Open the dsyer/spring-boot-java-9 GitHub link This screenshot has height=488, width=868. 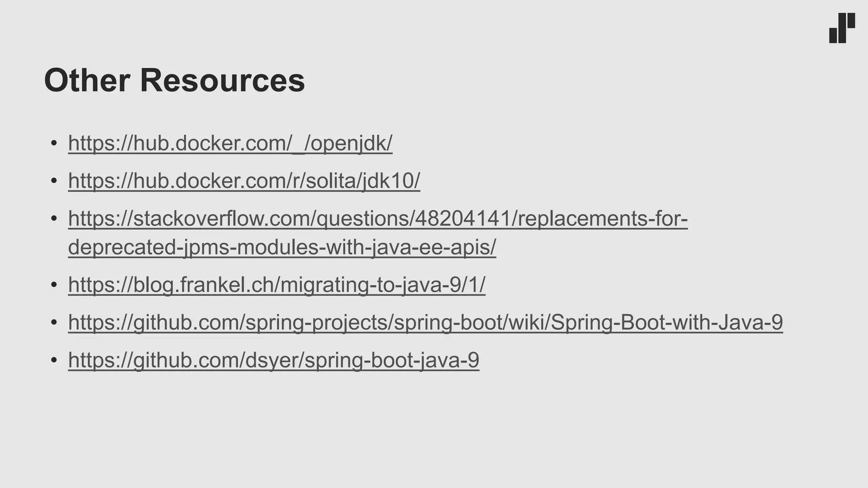pyautogui.click(x=273, y=360)
